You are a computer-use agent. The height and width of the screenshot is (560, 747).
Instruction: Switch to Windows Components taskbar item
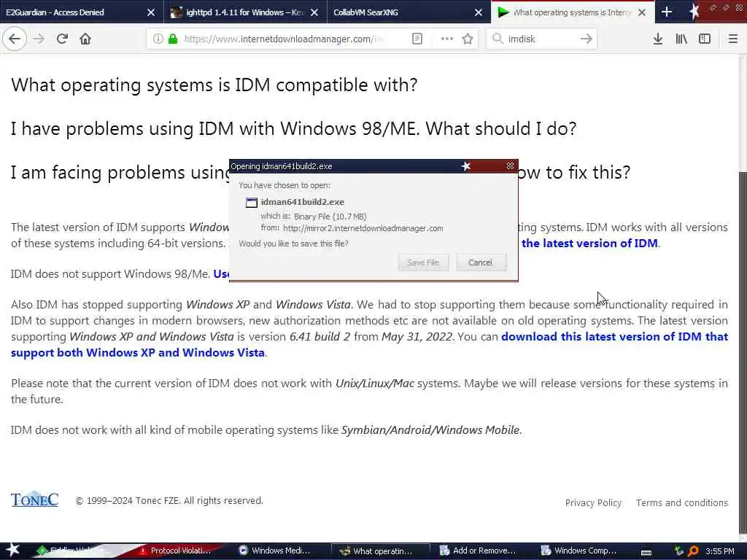582,551
